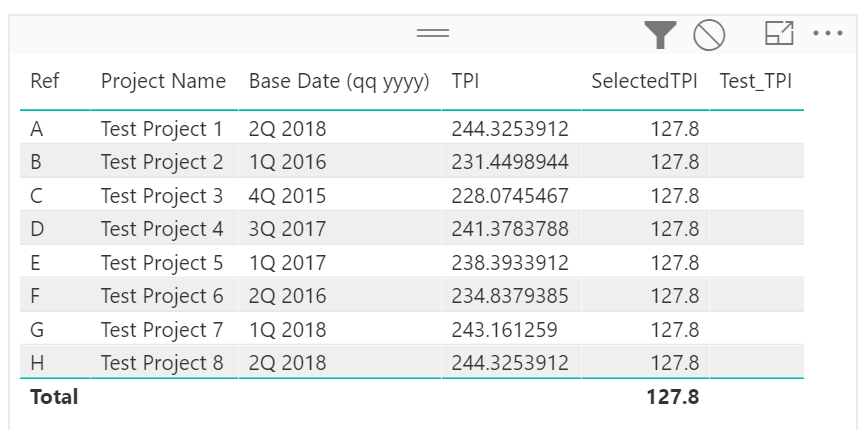The width and height of the screenshot is (862, 430).
Task: Sort by the SelectedTPI column header
Action: [644, 81]
